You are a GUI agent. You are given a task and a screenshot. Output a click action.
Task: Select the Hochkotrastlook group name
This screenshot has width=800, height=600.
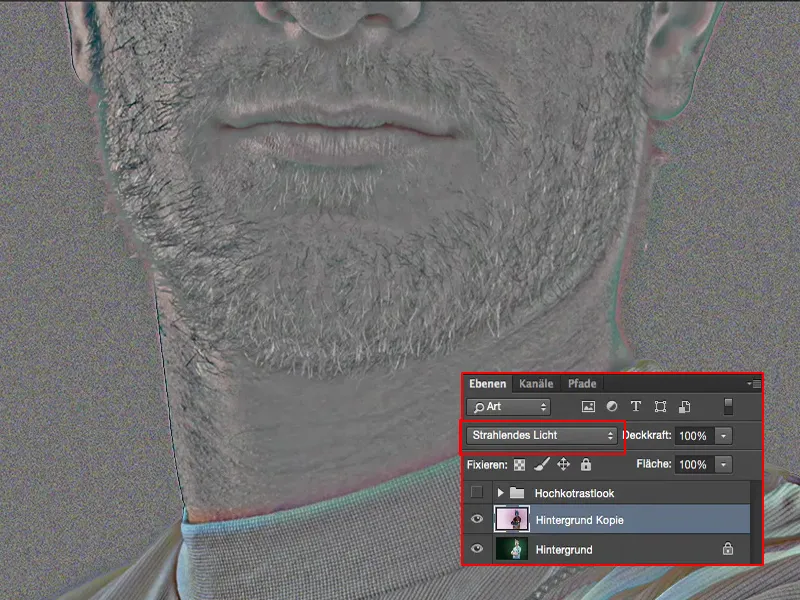pos(574,493)
